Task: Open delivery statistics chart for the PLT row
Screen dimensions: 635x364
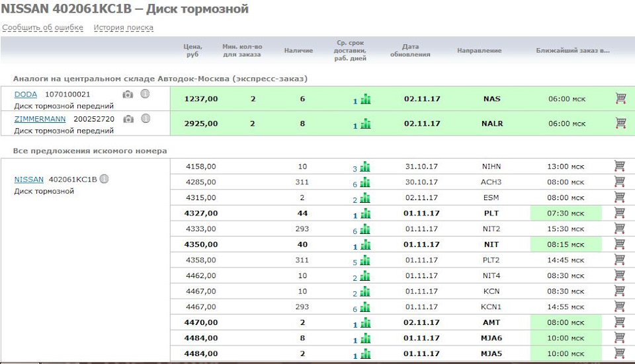Action: 365,213
